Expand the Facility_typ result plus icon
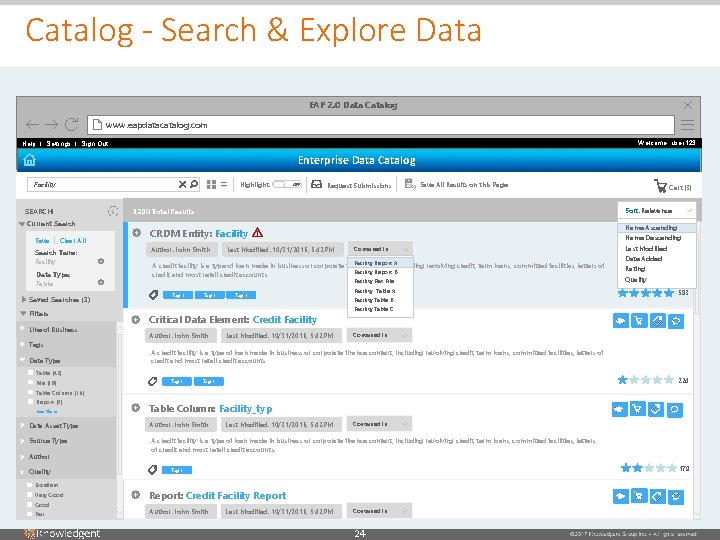The image size is (720, 540). pos(135,407)
